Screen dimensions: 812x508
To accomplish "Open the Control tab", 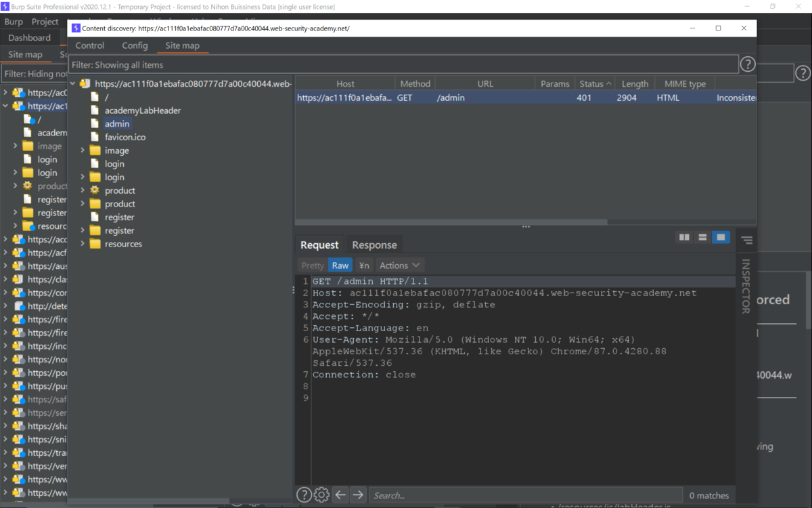I will tap(90, 45).
